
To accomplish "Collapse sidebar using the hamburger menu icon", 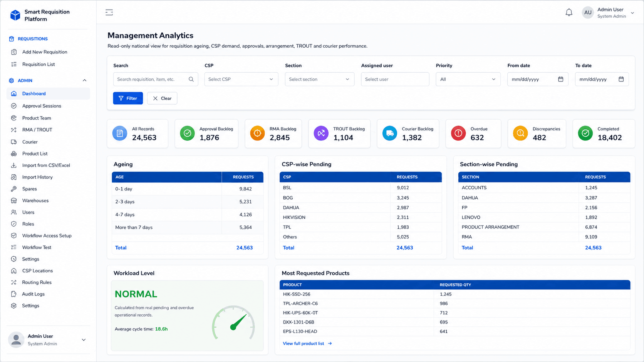I will tap(109, 12).
